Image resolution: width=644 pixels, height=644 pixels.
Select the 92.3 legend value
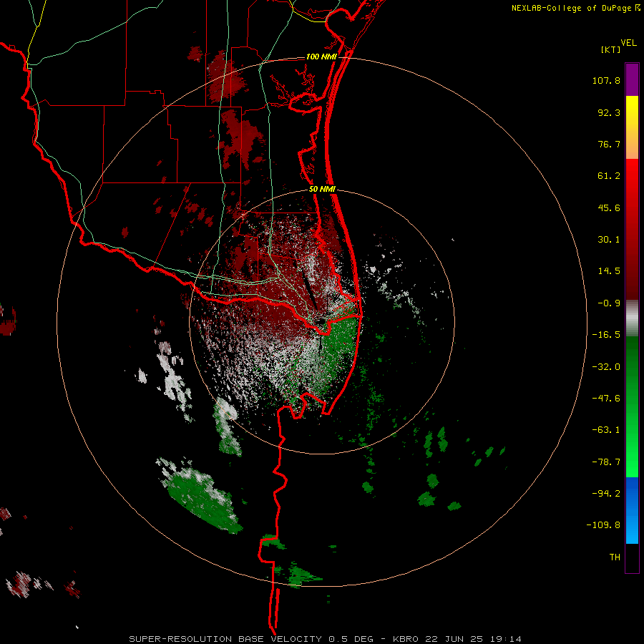[609, 112]
